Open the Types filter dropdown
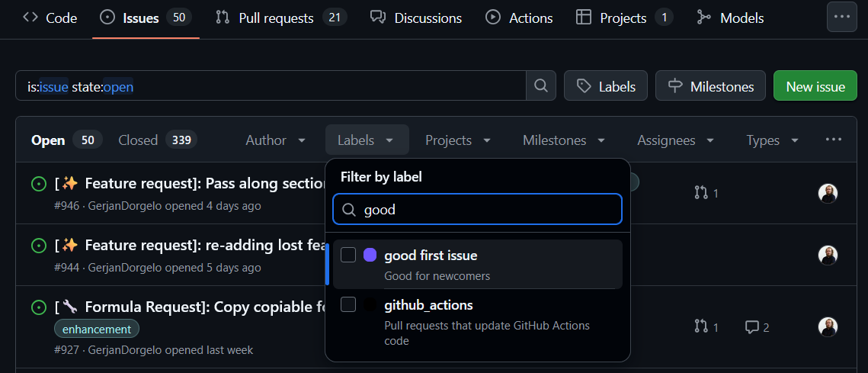The width and height of the screenshot is (868, 373). click(x=772, y=140)
